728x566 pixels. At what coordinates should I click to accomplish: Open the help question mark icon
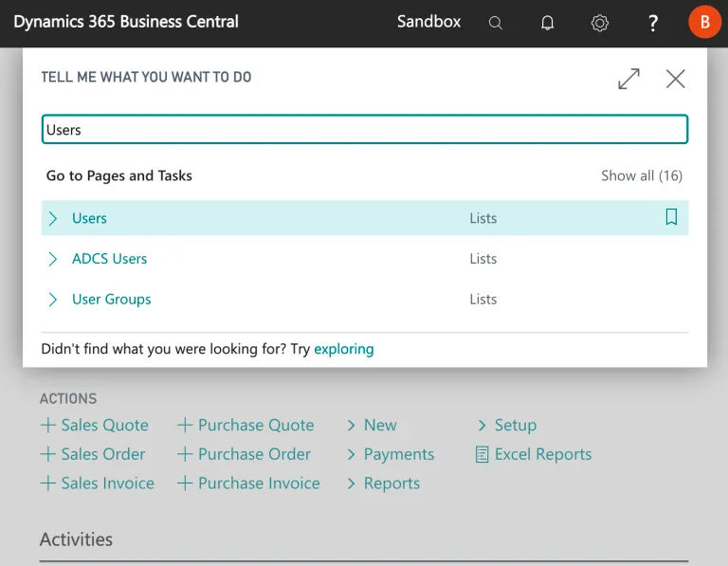pos(653,23)
